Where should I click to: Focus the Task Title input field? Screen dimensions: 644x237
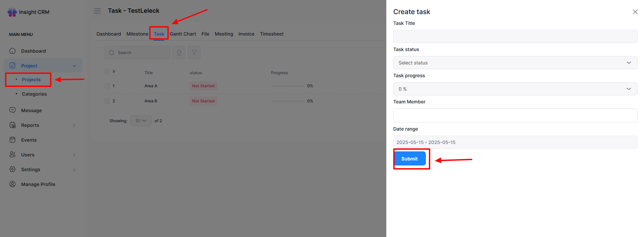tap(515, 36)
